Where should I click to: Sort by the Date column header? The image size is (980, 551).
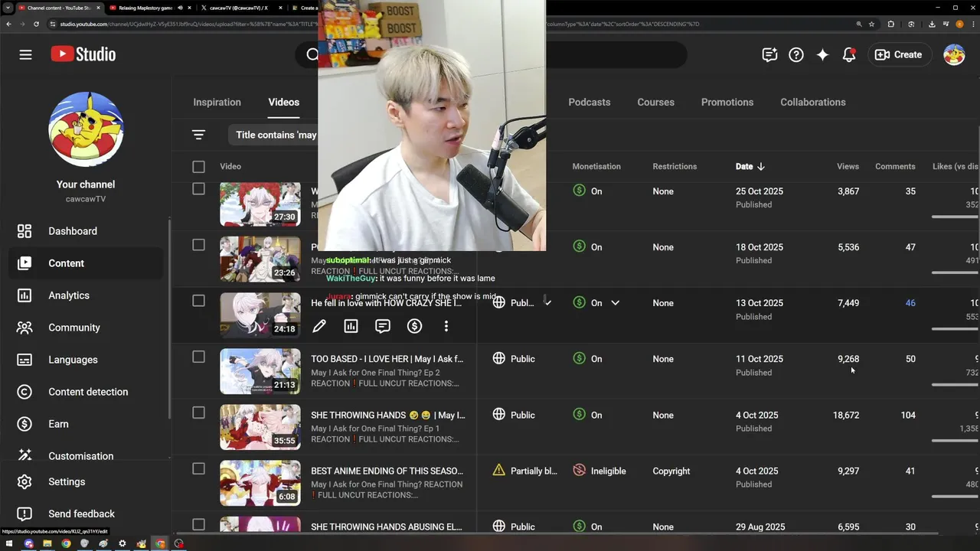click(750, 166)
